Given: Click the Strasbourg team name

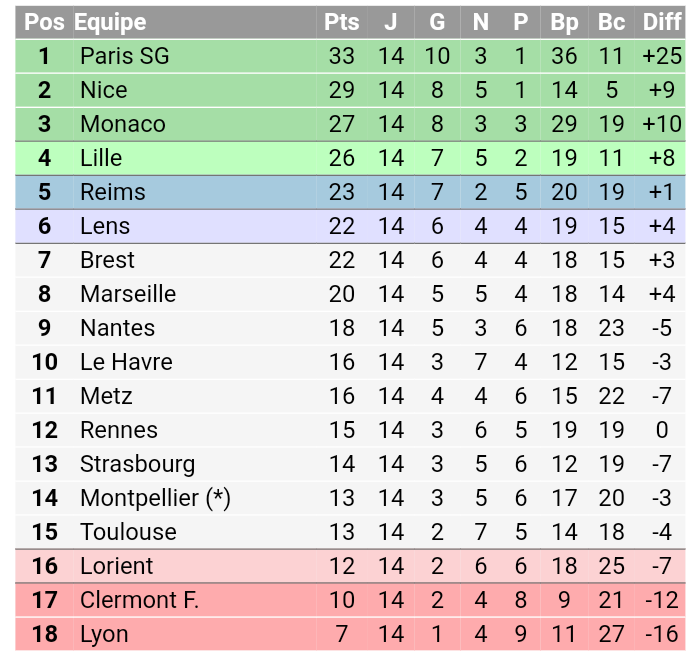Looking at the screenshot, I should [x=138, y=465].
